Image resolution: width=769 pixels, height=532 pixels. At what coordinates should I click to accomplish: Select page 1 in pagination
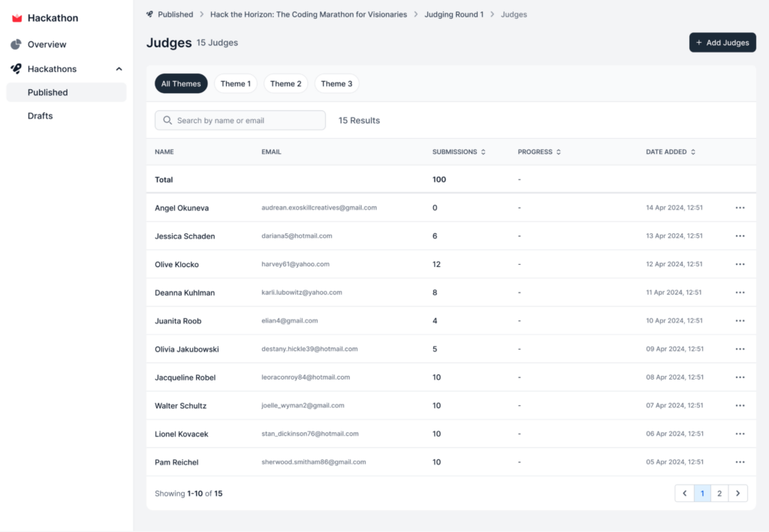coord(702,493)
